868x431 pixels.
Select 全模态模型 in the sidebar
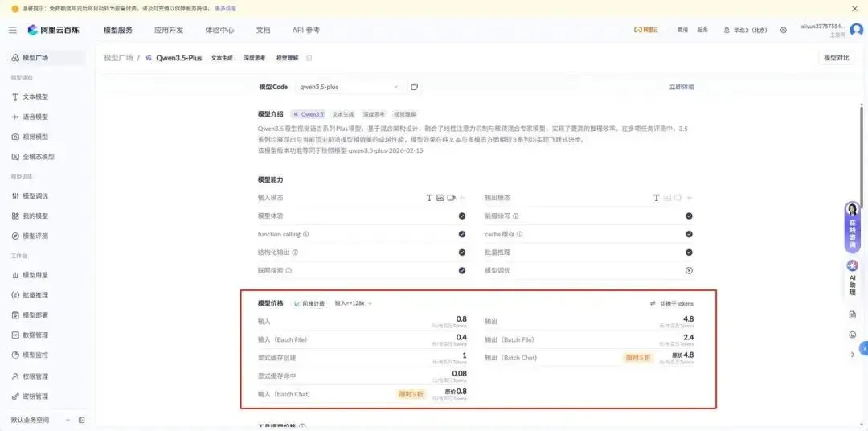coord(47,157)
